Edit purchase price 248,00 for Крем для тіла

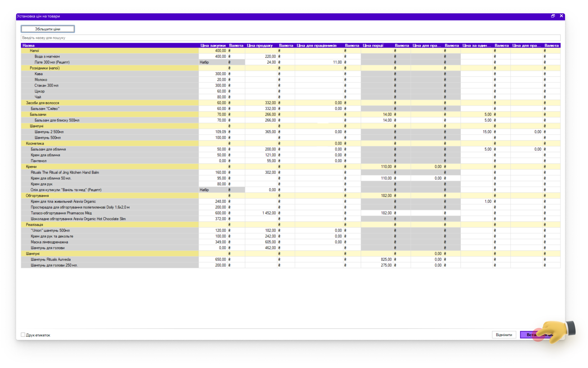click(x=213, y=201)
